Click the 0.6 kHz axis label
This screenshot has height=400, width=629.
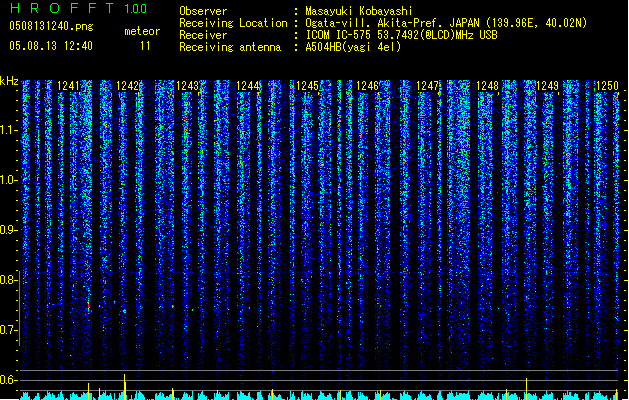click(x=8, y=380)
